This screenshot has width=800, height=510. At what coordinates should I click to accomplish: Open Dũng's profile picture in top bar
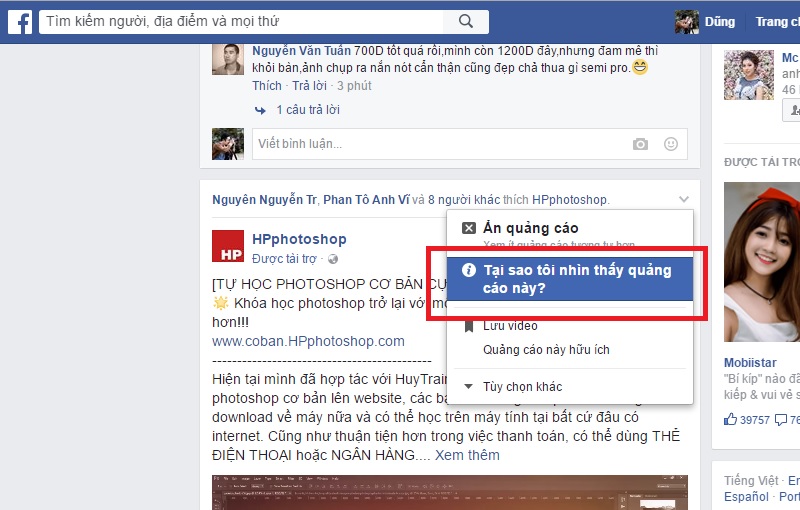(x=687, y=22)
